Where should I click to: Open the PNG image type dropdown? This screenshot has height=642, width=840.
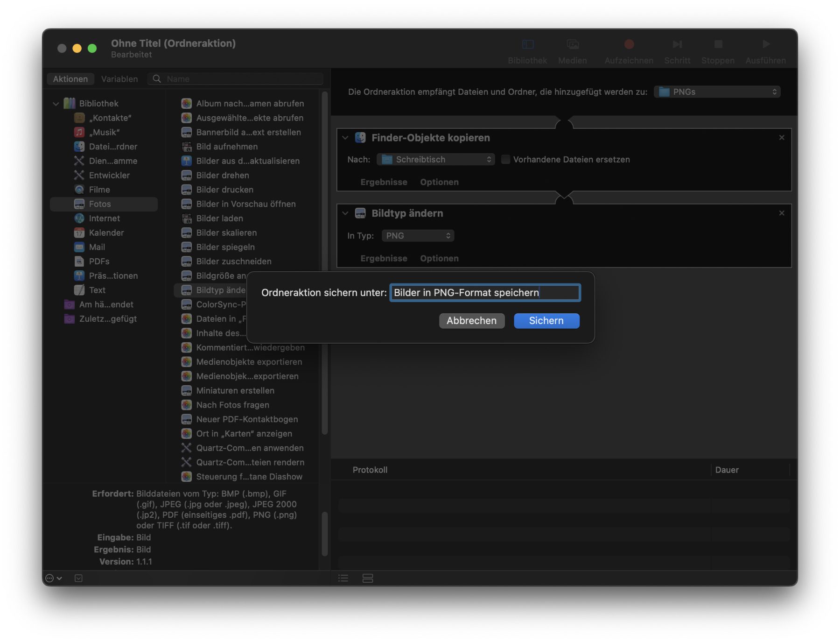coord(418,236)
